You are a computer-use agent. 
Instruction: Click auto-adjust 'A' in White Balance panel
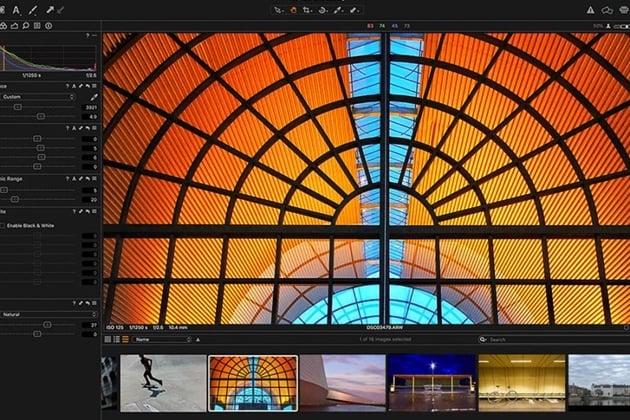[74, 86]
